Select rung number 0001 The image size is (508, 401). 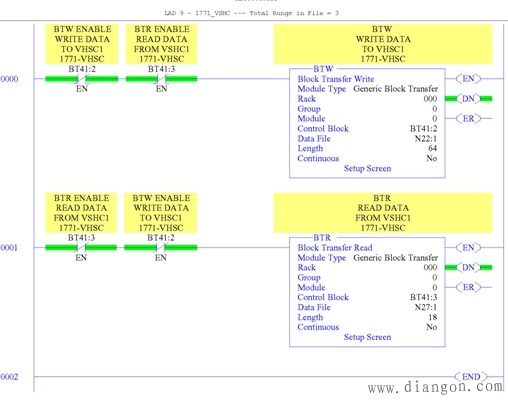click(x=9, y=247)
